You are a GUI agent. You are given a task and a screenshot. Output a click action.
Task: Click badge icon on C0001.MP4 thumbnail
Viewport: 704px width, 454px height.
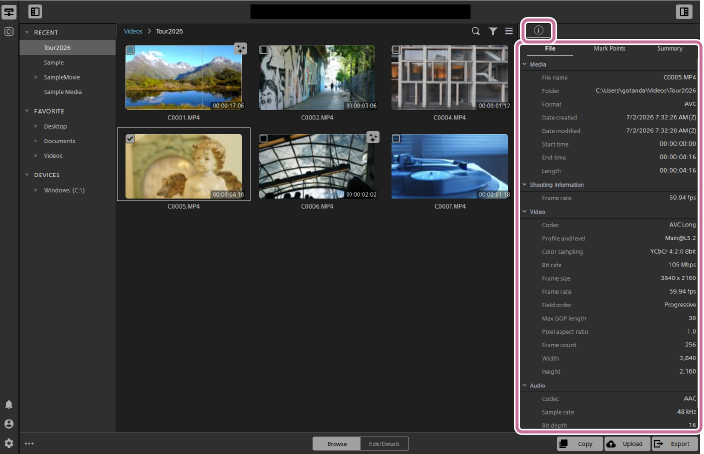click(x=241, y=48)
